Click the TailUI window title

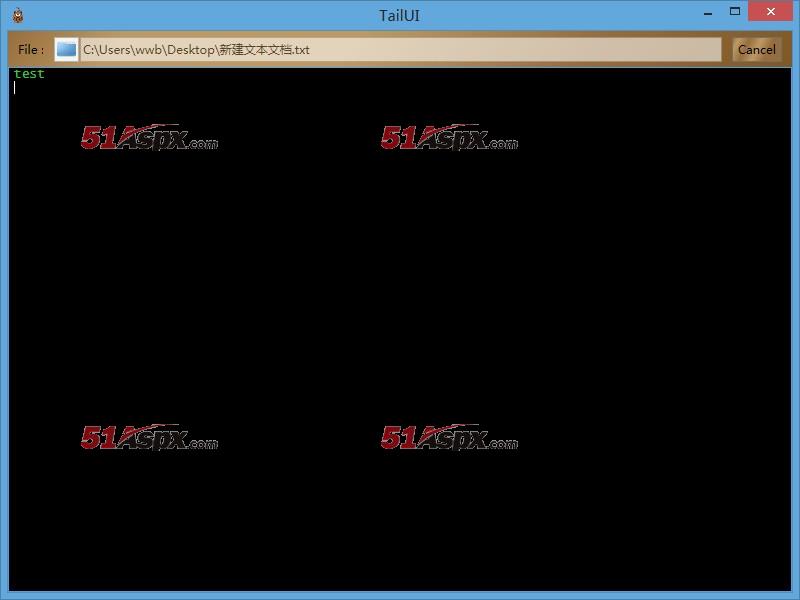pyautogui.click(x=399, y=15)
